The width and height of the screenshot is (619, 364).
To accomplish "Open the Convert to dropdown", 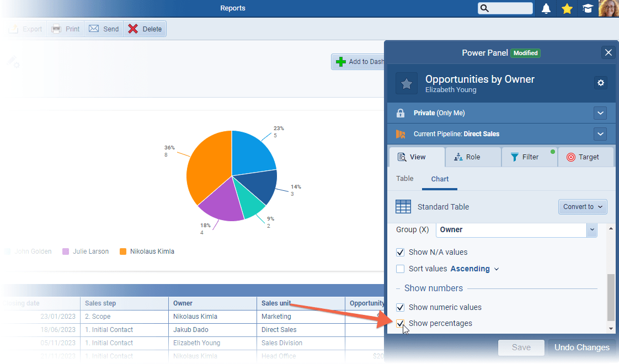I will coord(583,207).
